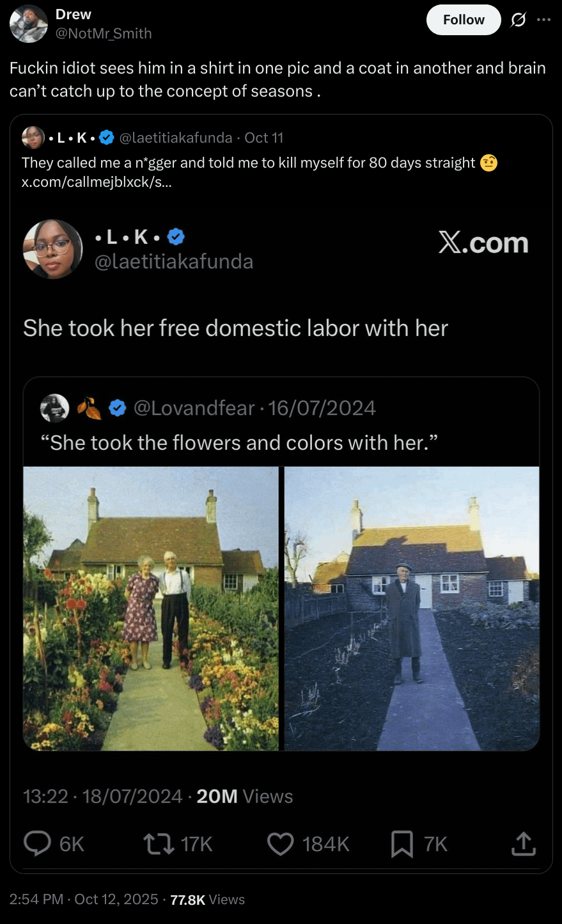The width and height of the screenshot is (562, 924).
Task: Open the small L•K avatar in the quoted tweet
Action: [x=33, y=138]
